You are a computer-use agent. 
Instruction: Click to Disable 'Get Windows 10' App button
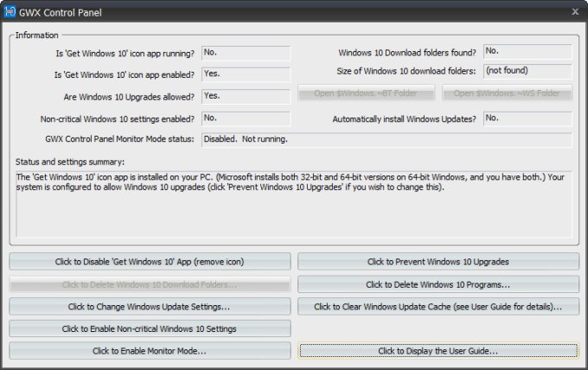tap(150, 262)
